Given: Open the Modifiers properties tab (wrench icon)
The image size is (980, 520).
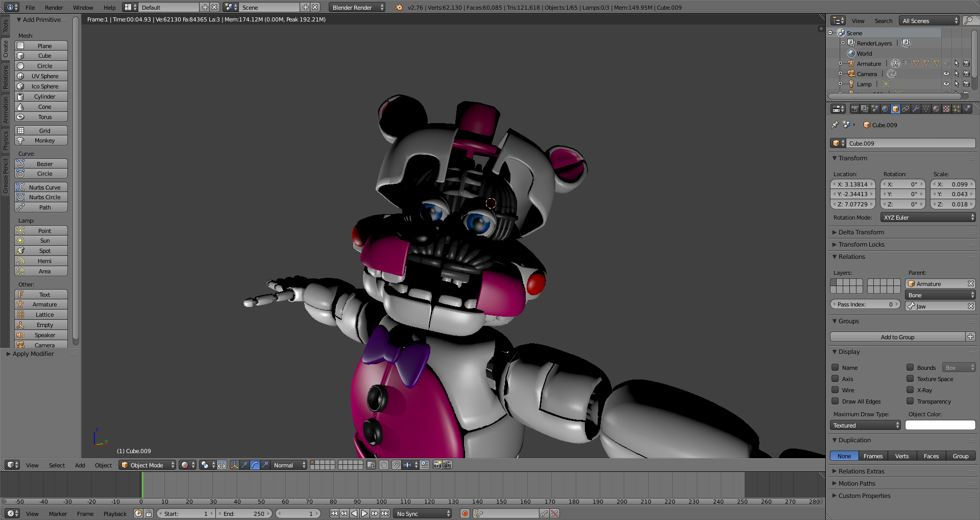Looking at the screenshot, I should click(x=916, y=109).
